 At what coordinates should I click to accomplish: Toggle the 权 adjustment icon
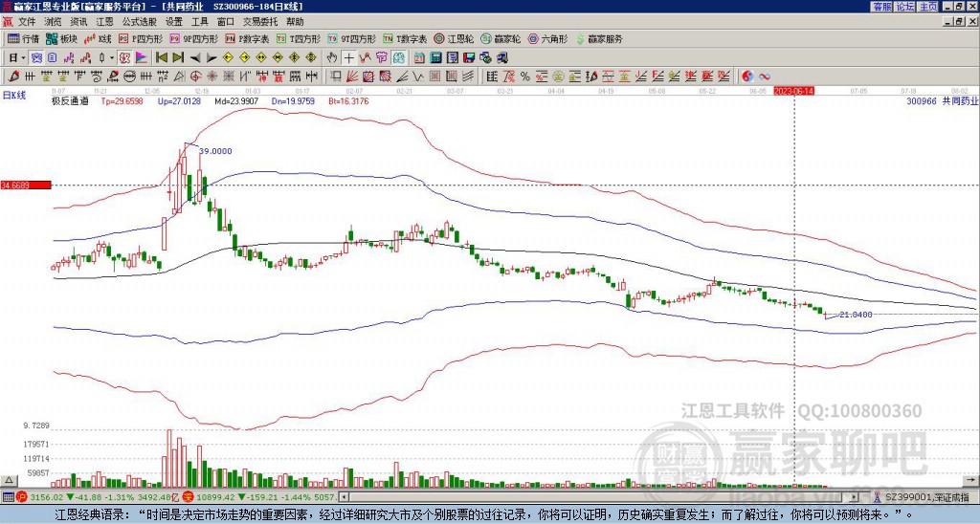coord(124,58)
